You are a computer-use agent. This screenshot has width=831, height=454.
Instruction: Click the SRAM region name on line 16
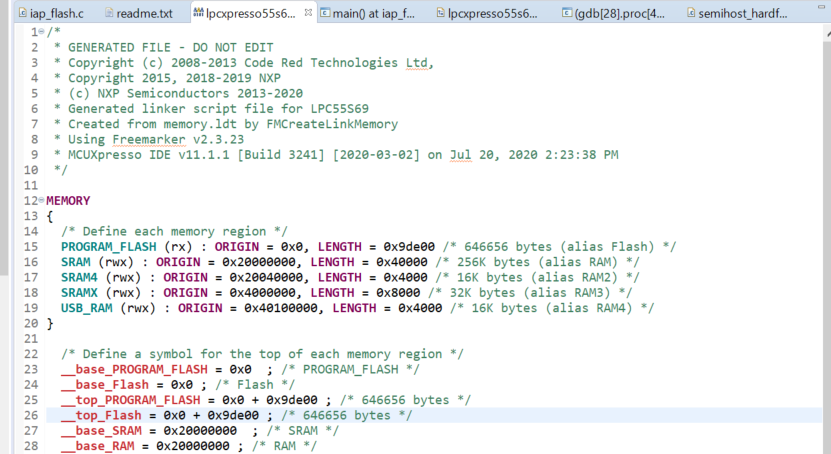point(76,262)
